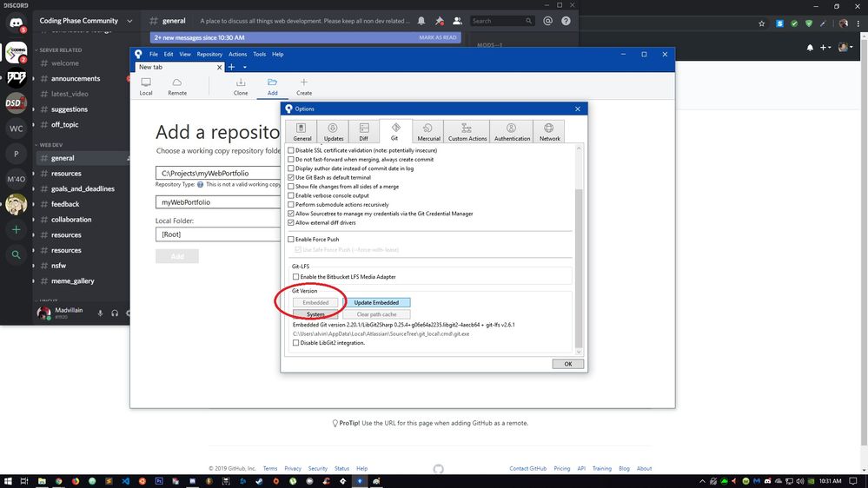Viewport: 868px width, 488px height.
Task: Expand Coding Phase Community server dropdown
Action: pos(129,21)
